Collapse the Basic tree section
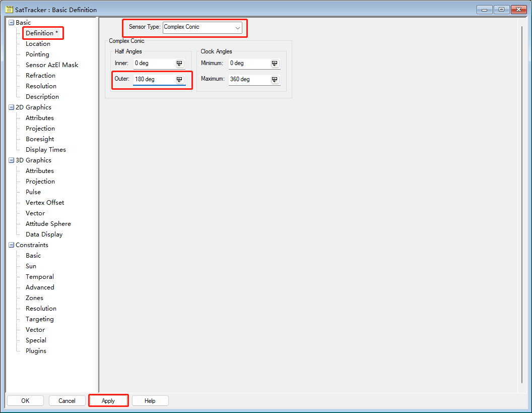532x413 pixels. pyautogui.click(x=11, y=23)
